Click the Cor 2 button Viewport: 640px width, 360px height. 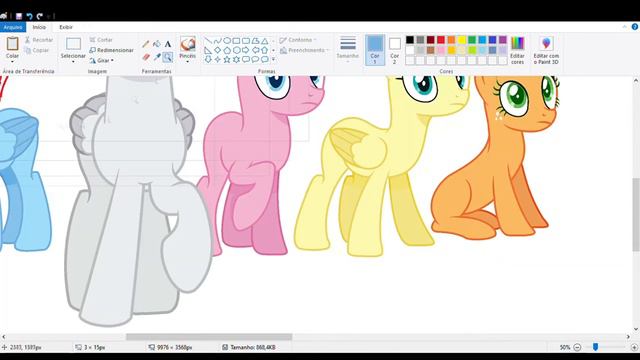pyautogui.click(x=394, y=50)
